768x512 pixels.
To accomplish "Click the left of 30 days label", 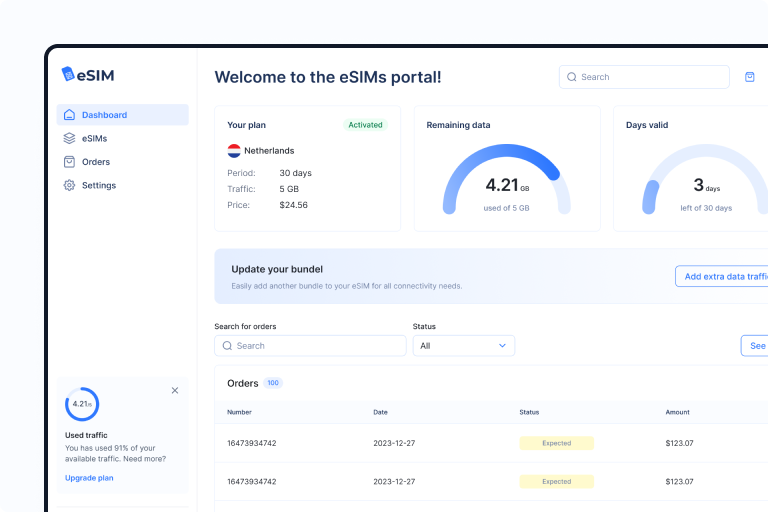I will pyautogui.click(x=706, y=208).
